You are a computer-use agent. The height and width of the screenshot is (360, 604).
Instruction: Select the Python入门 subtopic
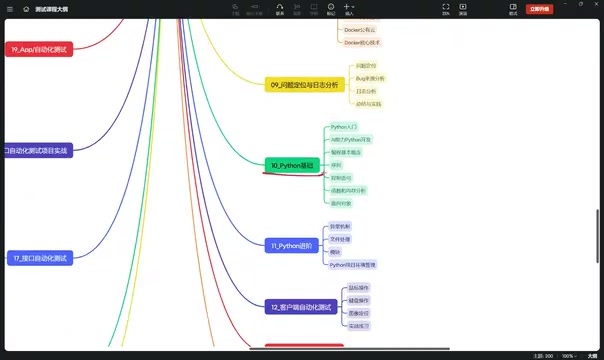click(344, 127)
